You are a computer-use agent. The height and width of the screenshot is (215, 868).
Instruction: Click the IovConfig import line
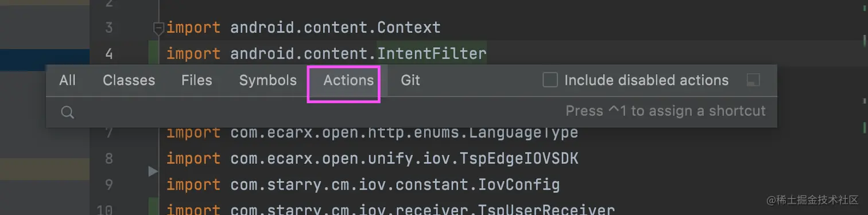coord(363,185)
